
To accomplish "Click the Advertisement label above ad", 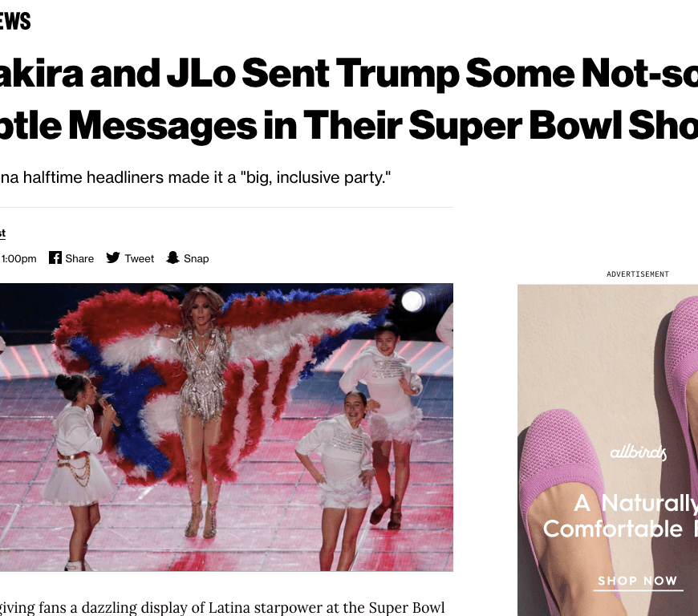I will [638, 274].
